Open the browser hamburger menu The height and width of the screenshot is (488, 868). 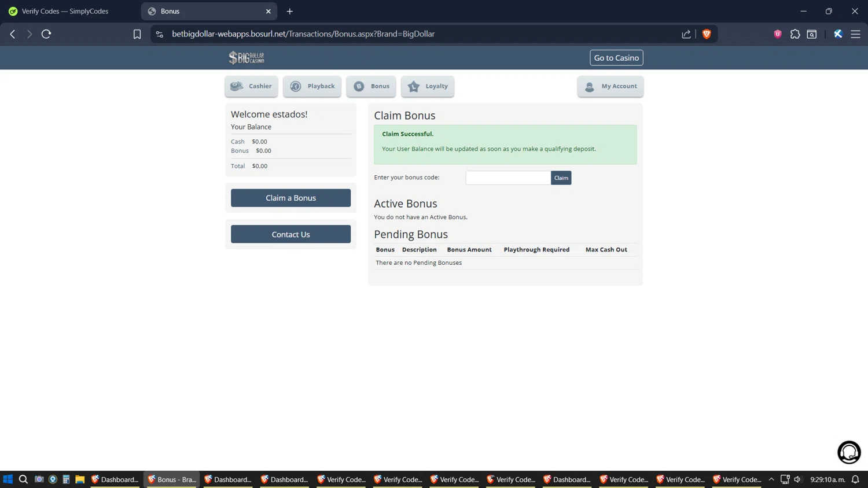tap(855, 34)
